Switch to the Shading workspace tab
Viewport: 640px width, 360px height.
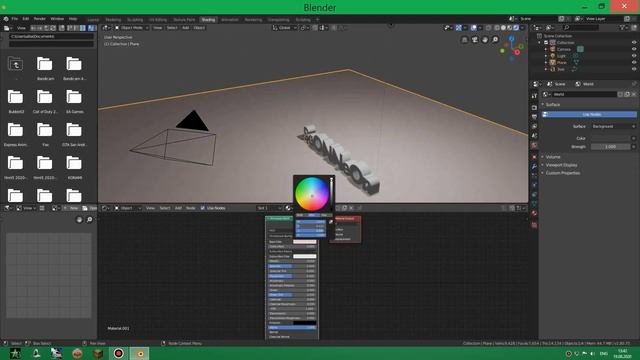tap(208, 20)
